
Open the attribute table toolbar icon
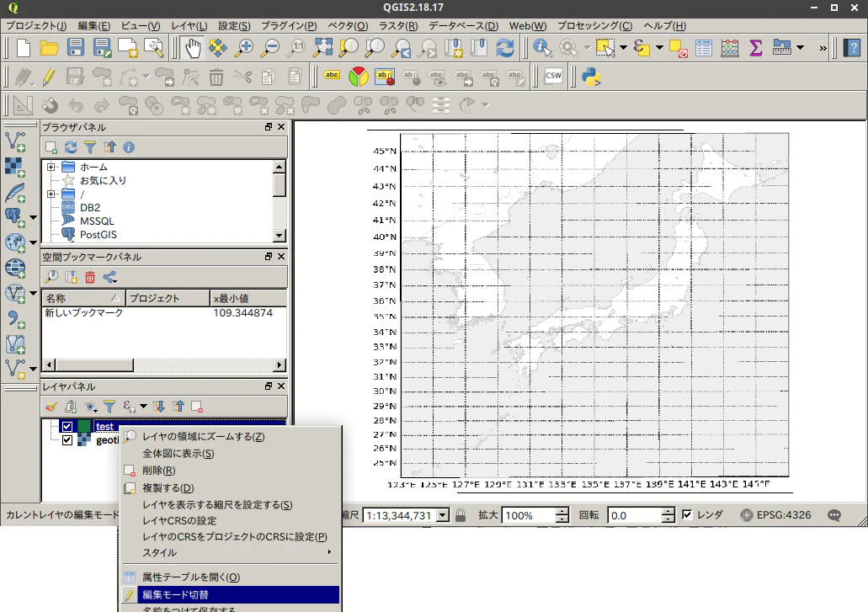pos(704,48)
